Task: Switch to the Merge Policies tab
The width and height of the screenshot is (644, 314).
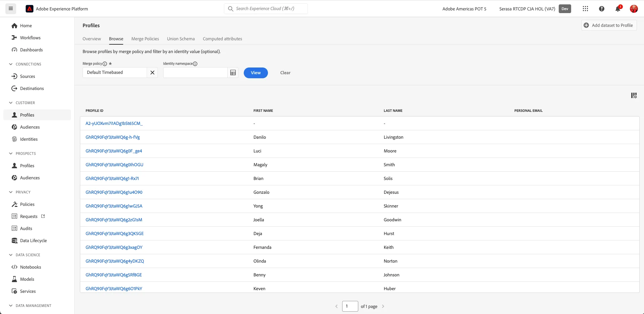Action: click(x=145, y=39)
